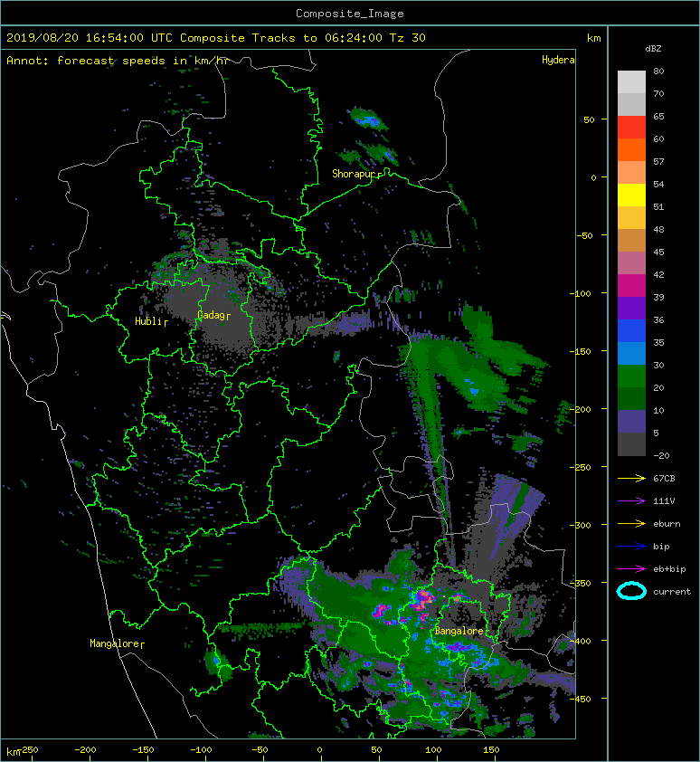Pick the purple 36-39 dBZ swatch
Screen dimensions: 700x762
[631, 308]
